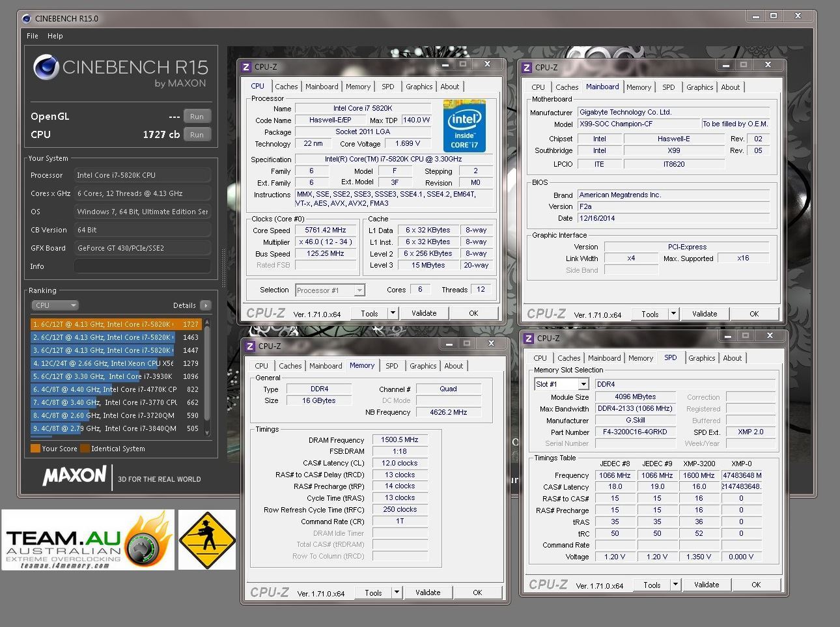This screenshot has height=627, width=840.
Task: Click the Team.AU overclocking logo image
Action: click(x=88, y=540)
